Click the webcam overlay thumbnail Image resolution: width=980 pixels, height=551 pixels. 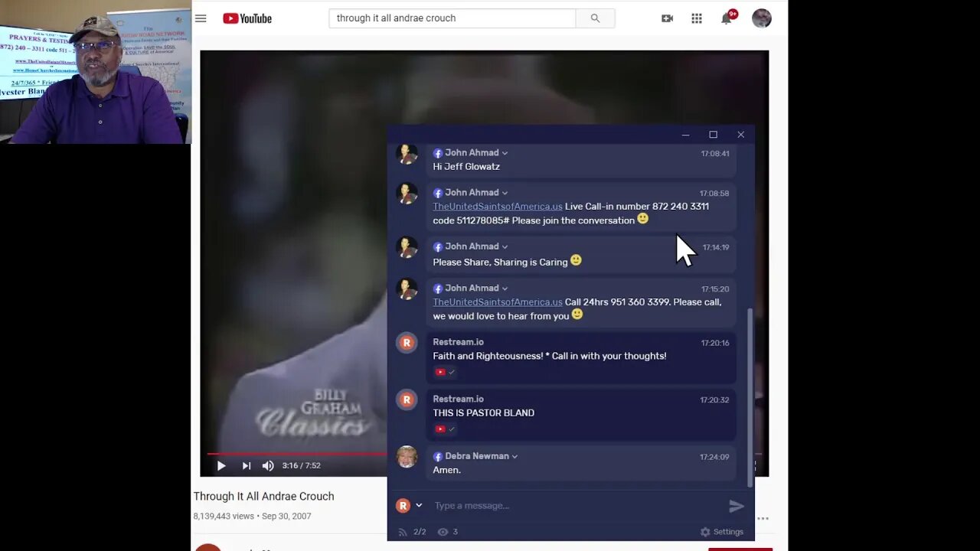96,72
